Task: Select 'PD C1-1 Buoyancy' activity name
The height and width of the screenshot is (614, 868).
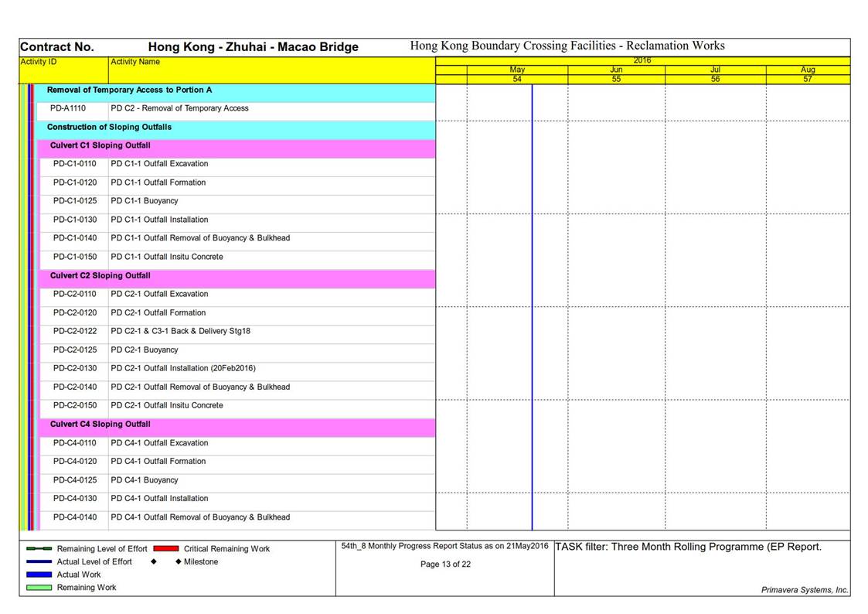Action: coord(145,201)
